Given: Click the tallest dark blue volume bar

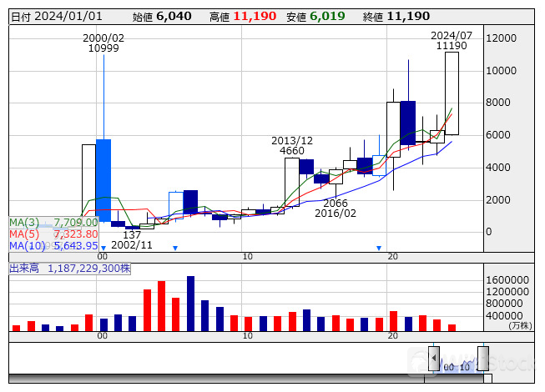Looking at the screenshot, I should [190, 304].
